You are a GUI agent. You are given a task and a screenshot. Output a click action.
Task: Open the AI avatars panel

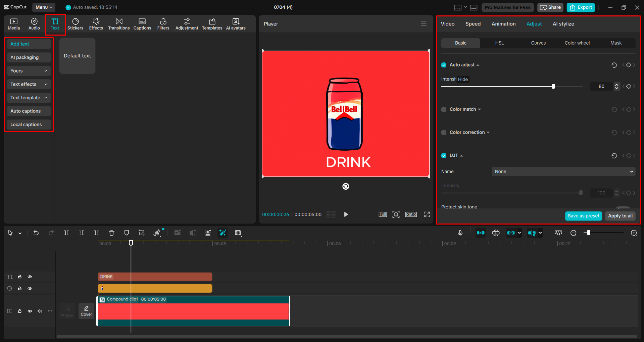tap(235, 23)
